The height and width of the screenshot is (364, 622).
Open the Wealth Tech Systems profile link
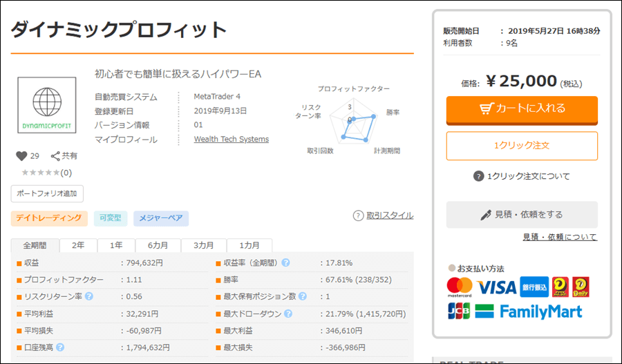point(232,140)
